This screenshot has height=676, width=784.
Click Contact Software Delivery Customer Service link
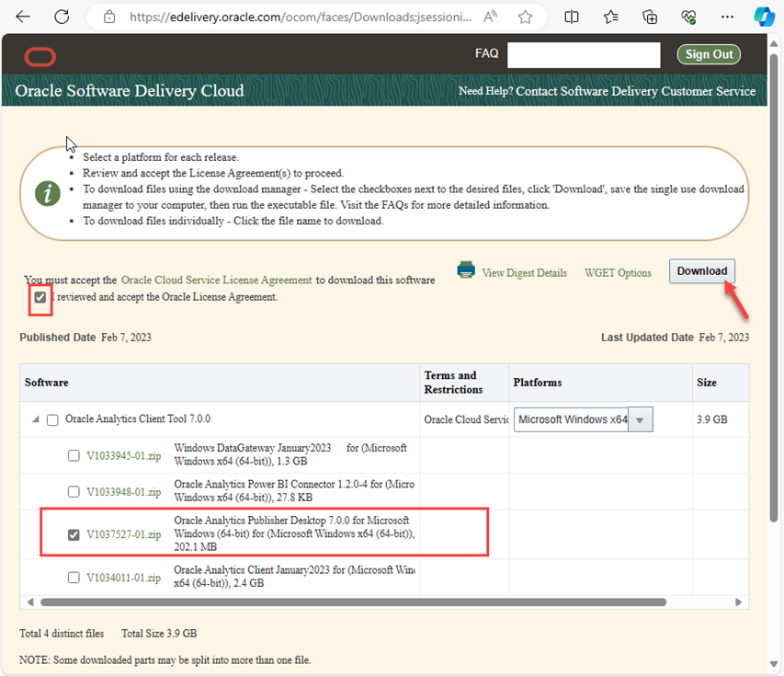(635, 91)
